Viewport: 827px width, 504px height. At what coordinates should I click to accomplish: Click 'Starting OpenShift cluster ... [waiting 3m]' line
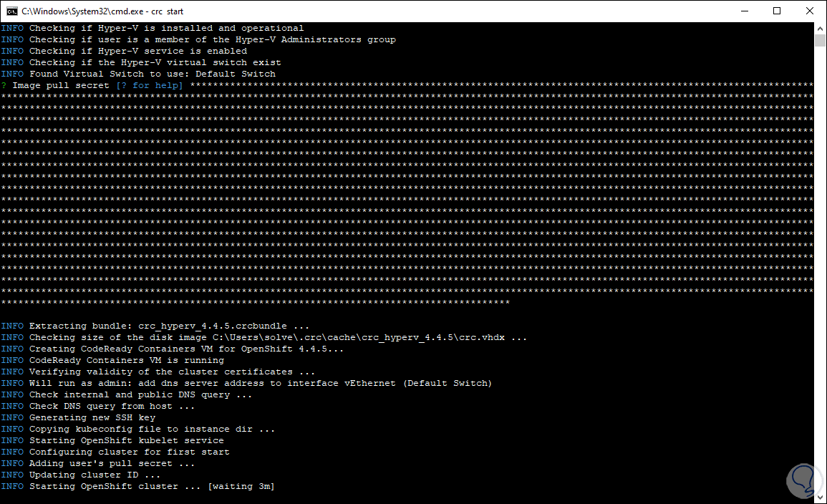(x=137, y=487)
